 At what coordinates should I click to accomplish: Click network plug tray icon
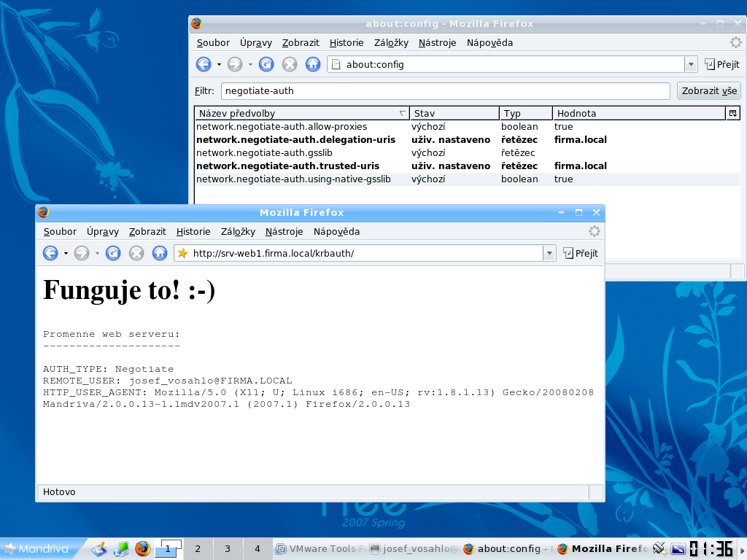[x=659, y=548]
